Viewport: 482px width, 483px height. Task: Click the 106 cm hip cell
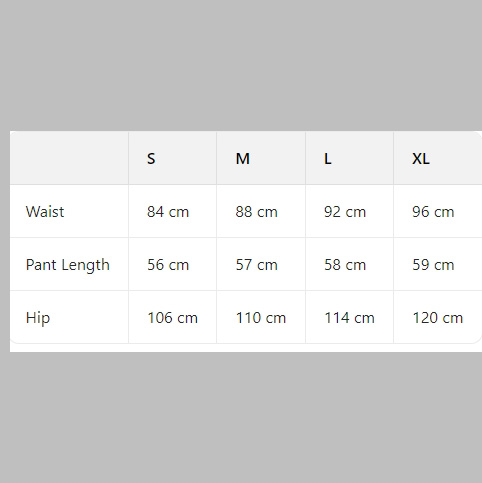click(172, 317)
